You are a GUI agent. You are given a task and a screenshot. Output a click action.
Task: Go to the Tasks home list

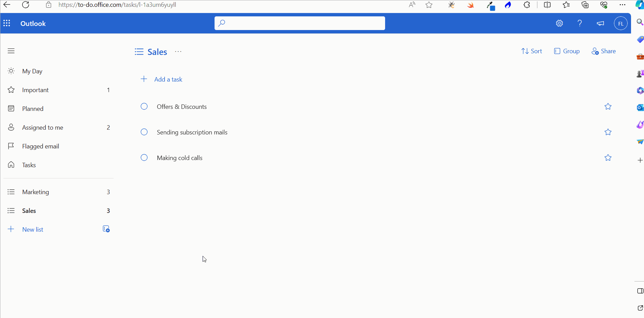tap(29, 165)
